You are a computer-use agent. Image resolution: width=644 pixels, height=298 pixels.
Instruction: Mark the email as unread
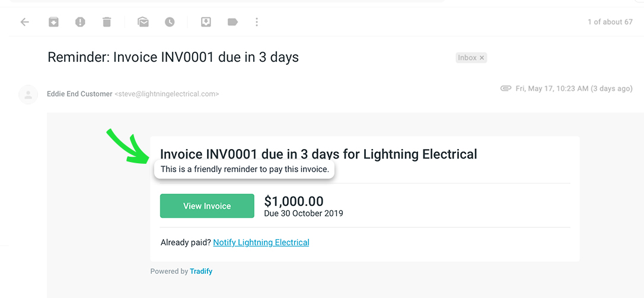(143, 22)
